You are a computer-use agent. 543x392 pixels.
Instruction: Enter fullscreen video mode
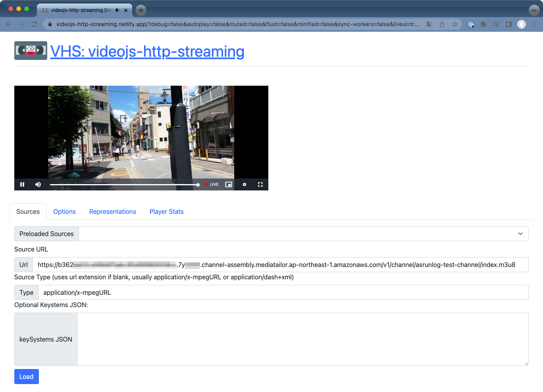260,184
